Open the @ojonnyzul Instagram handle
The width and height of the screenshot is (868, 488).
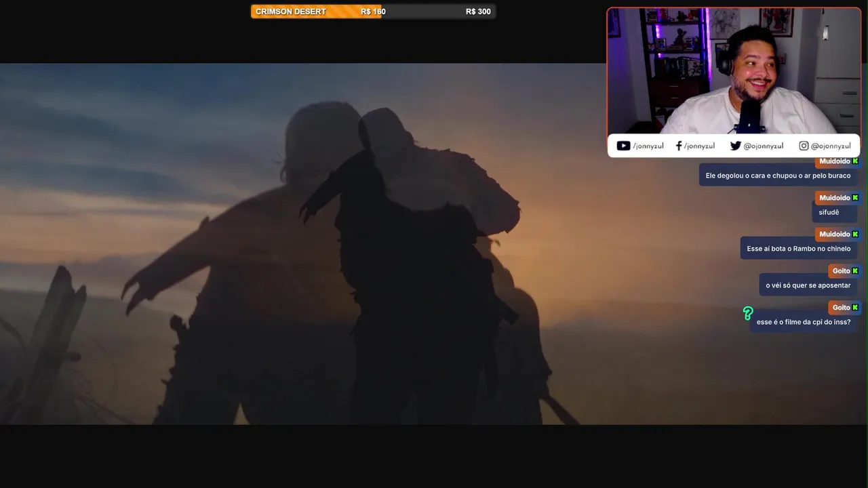point(831,146)
